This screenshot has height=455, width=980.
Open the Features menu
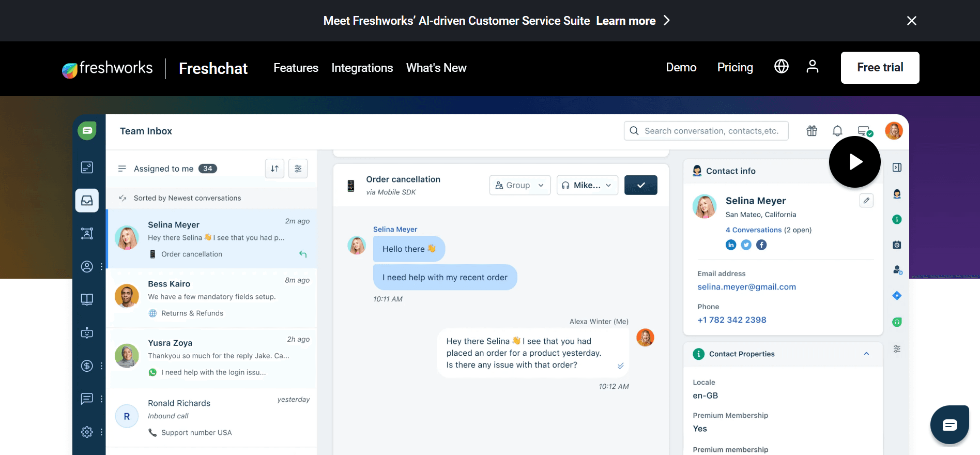click(296, 68)
